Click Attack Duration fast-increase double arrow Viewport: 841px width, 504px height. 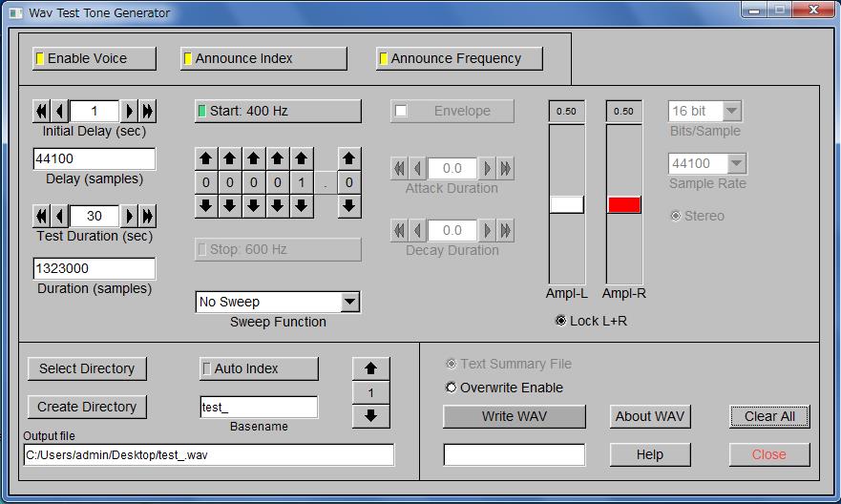coord(505,168)
